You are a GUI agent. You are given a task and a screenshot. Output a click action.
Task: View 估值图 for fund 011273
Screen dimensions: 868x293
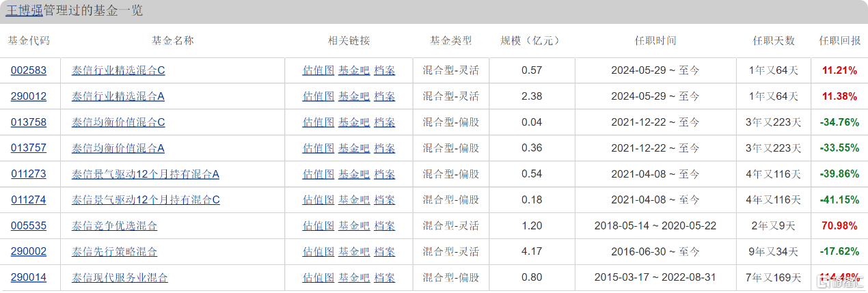[318, 174]
